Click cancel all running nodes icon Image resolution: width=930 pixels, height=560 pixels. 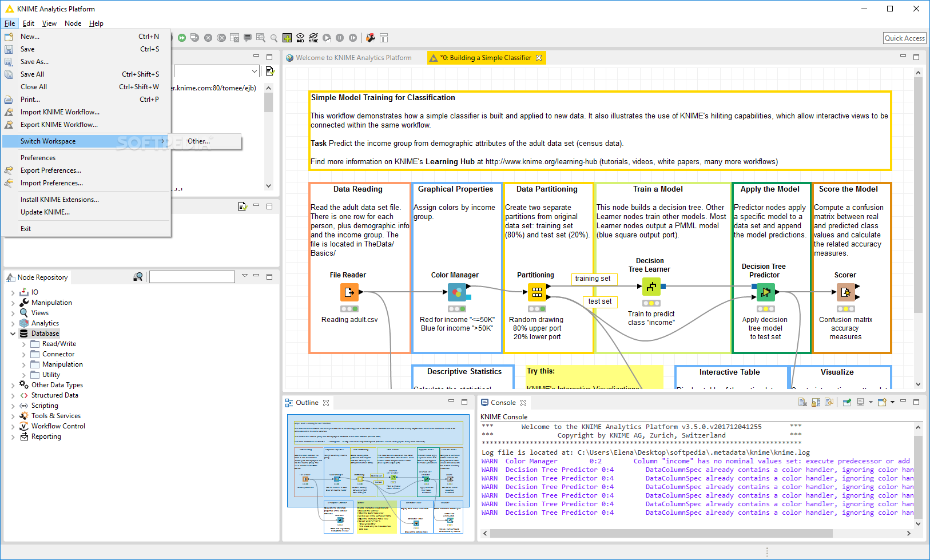221,38
